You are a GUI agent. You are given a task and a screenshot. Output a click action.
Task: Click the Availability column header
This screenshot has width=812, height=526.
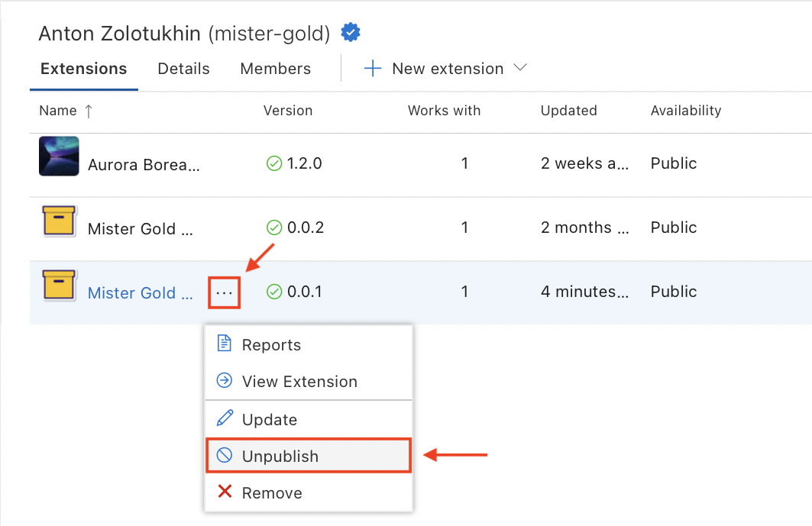686,111
